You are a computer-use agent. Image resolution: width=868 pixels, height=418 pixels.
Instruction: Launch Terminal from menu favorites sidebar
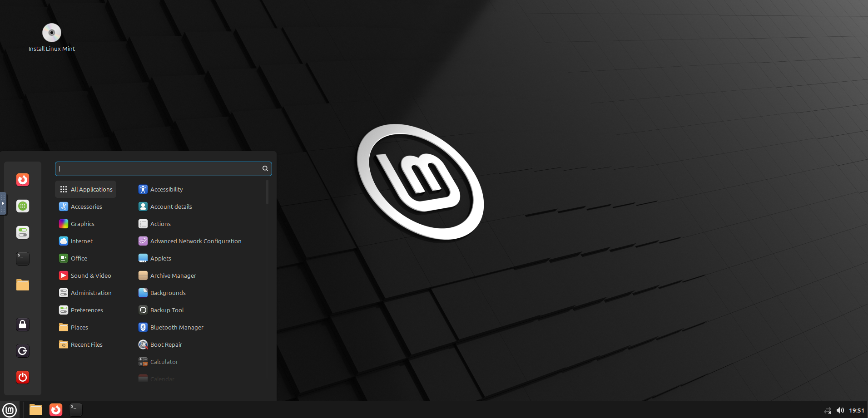pos(23,259)
